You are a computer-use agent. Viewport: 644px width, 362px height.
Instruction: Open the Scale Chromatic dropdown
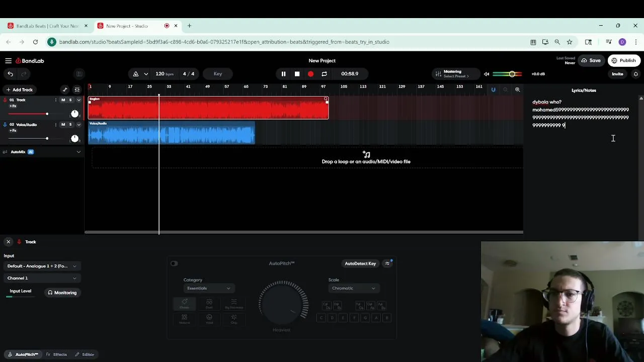click(x=353, y=288)
